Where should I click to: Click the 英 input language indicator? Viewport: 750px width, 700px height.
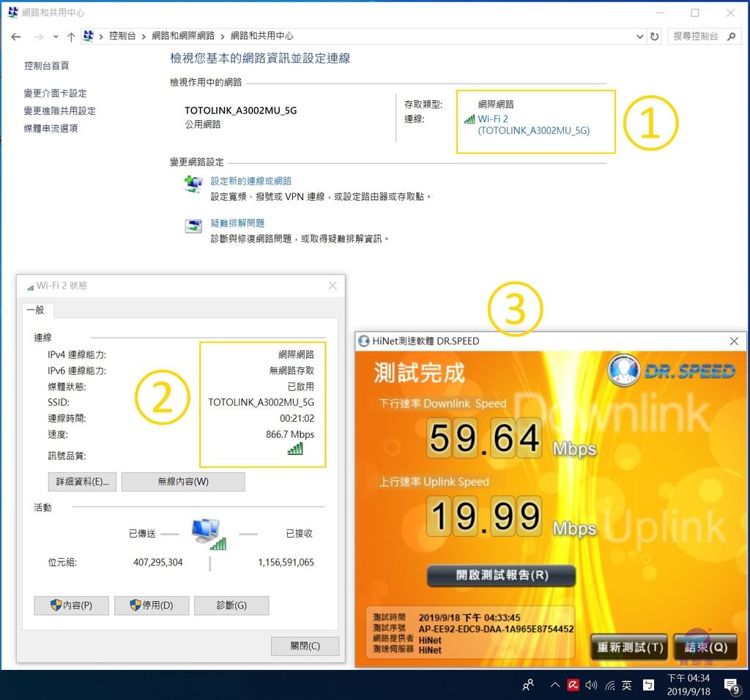[627, 685]
